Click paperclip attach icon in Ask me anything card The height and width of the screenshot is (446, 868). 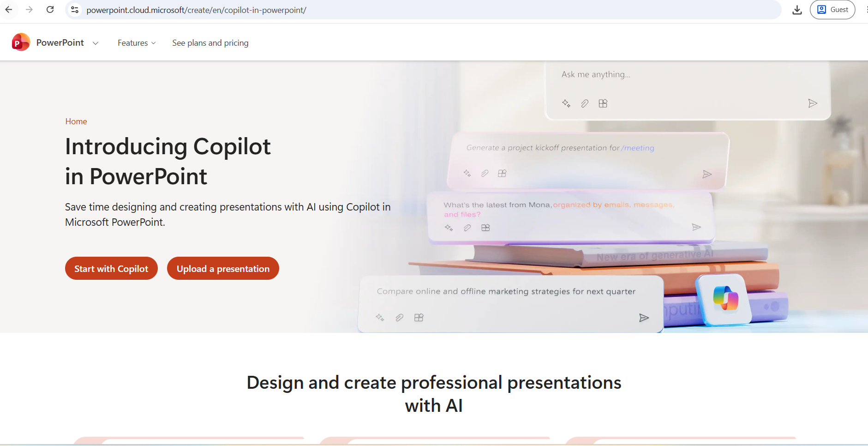click(x=585, y=103)
